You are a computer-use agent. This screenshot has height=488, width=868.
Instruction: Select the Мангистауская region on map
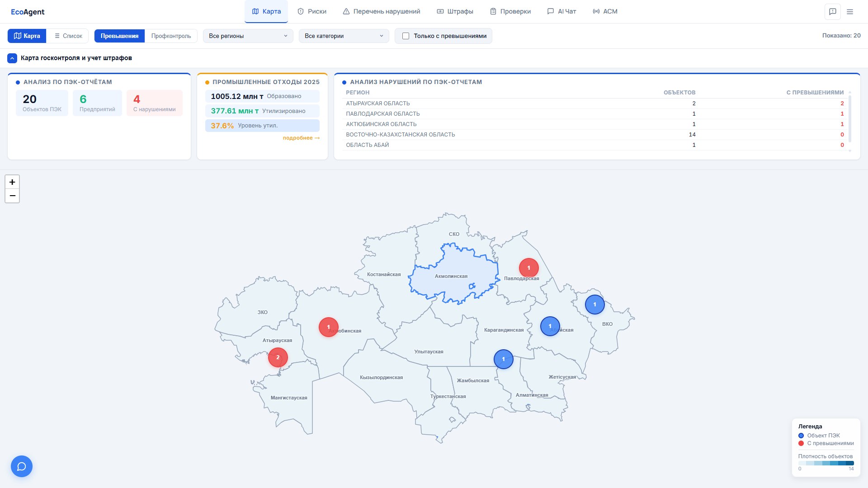point(289,398)
